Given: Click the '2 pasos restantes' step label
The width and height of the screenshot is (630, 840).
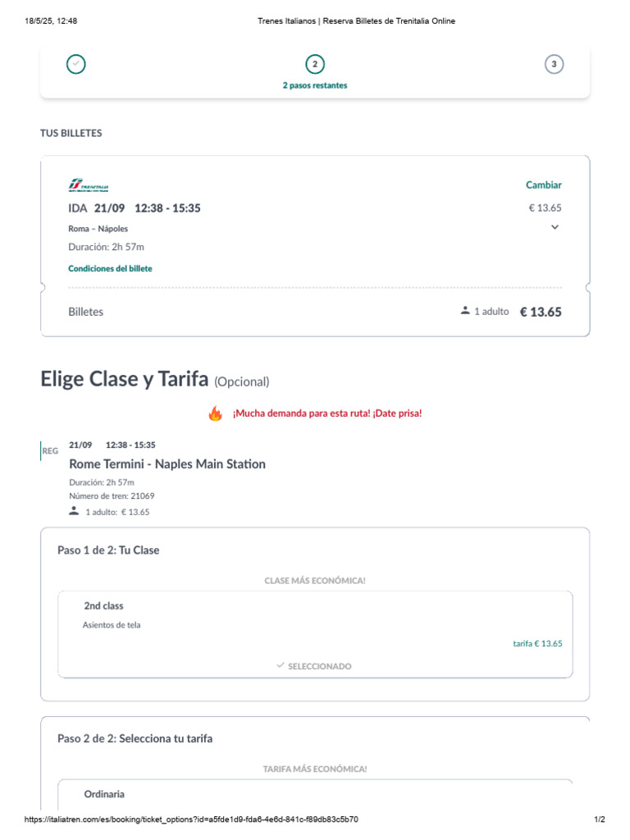Looking at the screenshot, I should 314,85.
